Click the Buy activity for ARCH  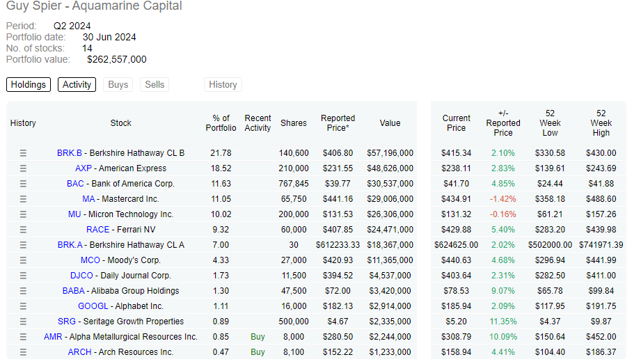258,352
